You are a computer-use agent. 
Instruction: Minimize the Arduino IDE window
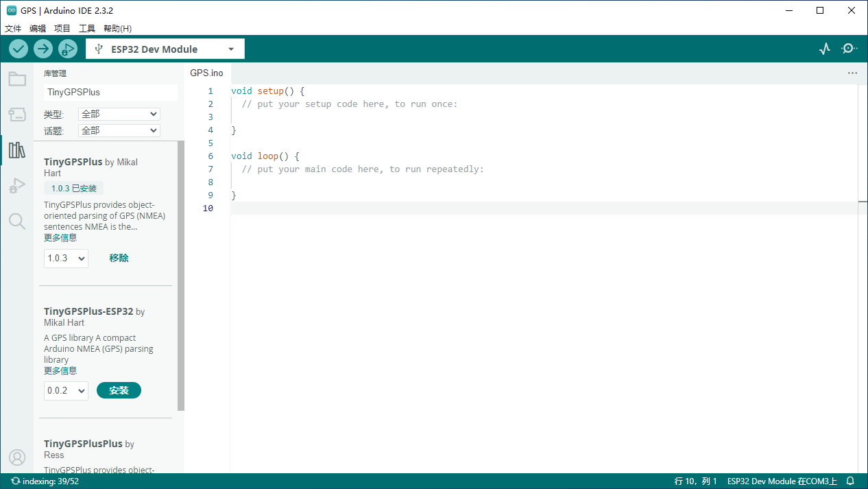click(789, 10)
